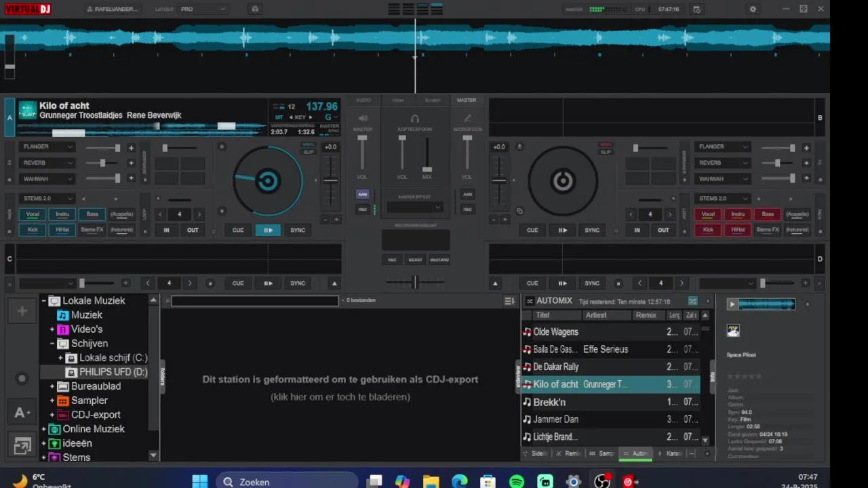Click the eject icon on deck B
The height and width of the screenshot is (488, 868).
[x=519, y=146]
